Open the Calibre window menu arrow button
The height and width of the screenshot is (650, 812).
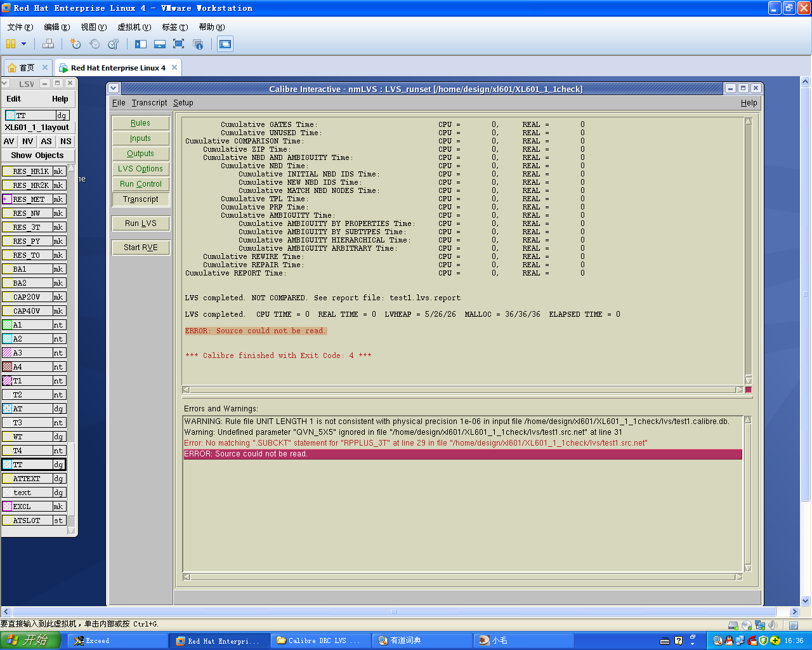[x=114, y=88]
